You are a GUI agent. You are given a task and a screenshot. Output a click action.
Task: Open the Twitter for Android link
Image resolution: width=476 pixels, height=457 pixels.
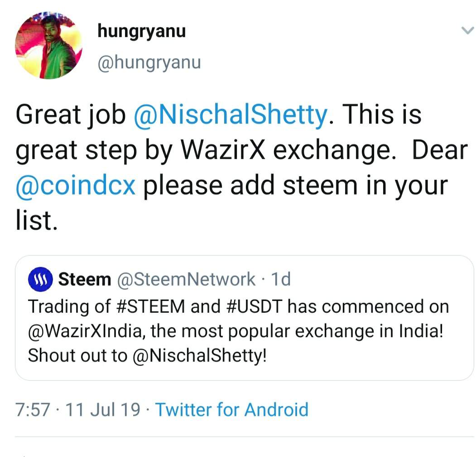click(231, 410)
